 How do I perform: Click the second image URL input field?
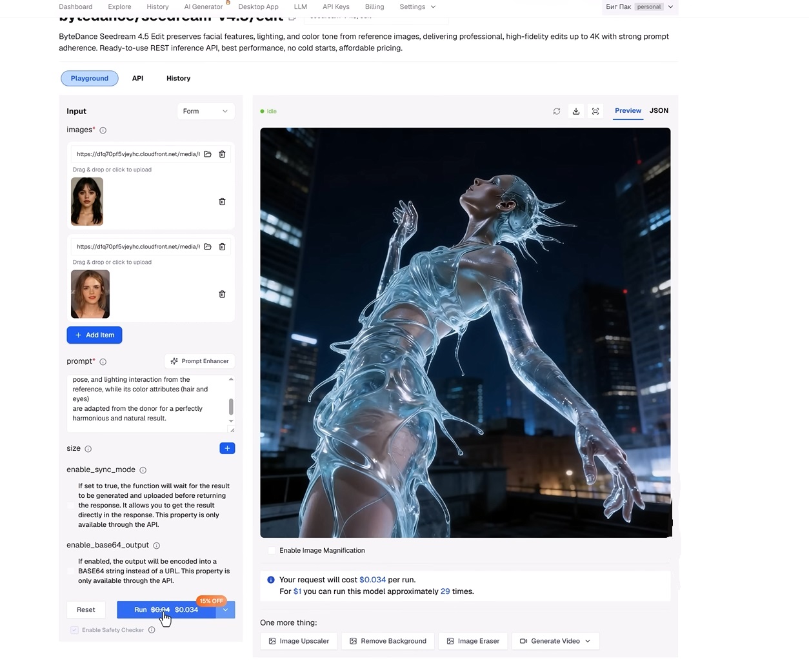click(138, 246)
